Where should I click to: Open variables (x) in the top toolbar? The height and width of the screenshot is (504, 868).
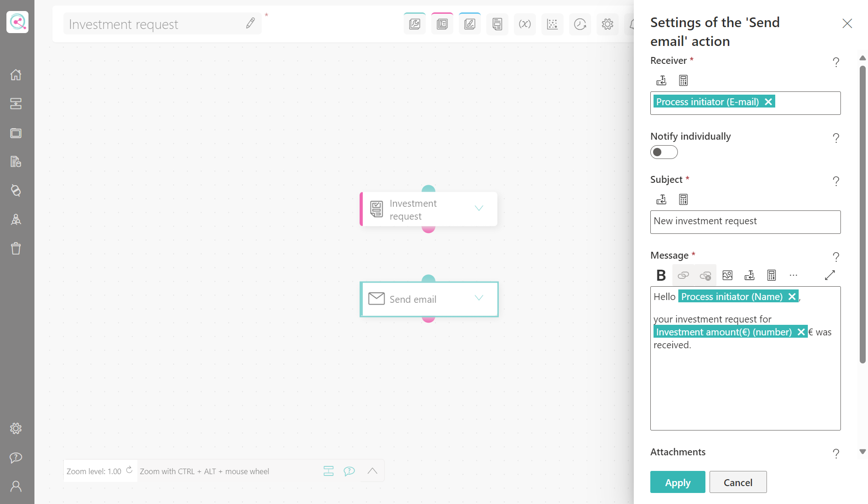point(525,24)
